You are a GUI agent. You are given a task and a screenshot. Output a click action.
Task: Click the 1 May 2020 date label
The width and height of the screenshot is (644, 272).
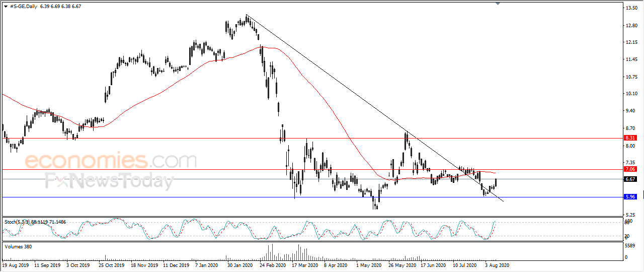pos(368,264)
